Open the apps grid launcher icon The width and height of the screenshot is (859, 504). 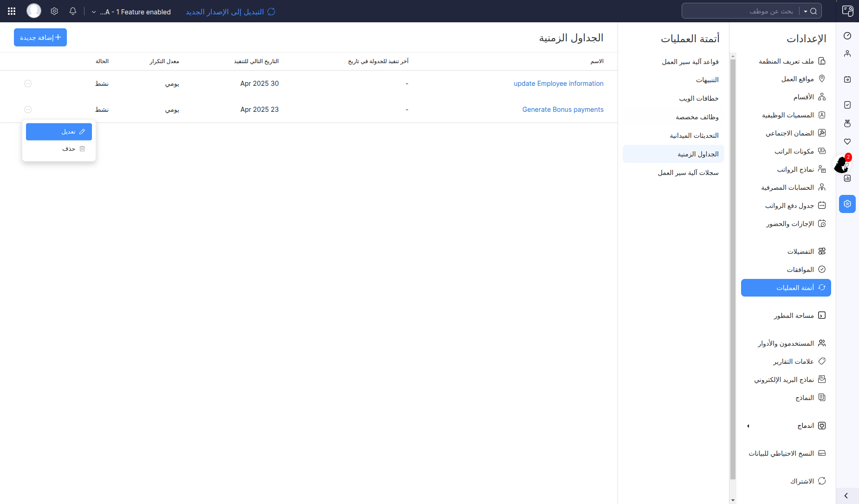tap(12, 11)
